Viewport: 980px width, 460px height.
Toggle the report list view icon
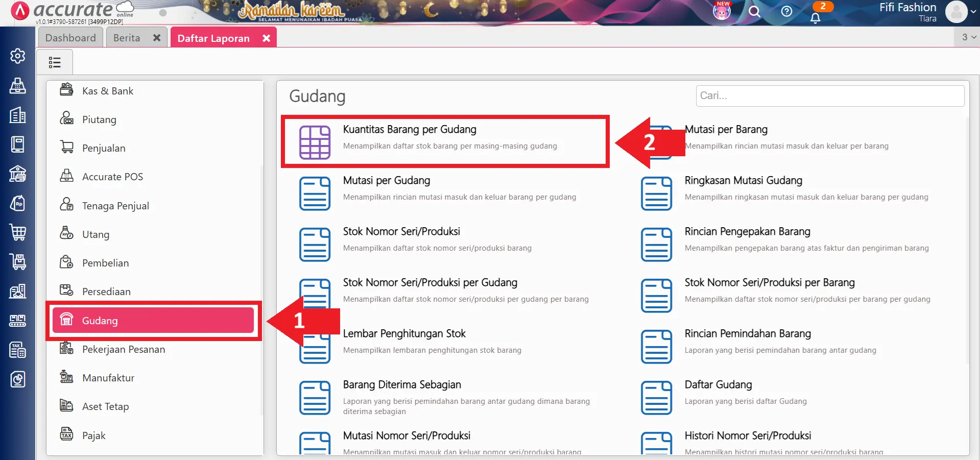click(55, 62)
